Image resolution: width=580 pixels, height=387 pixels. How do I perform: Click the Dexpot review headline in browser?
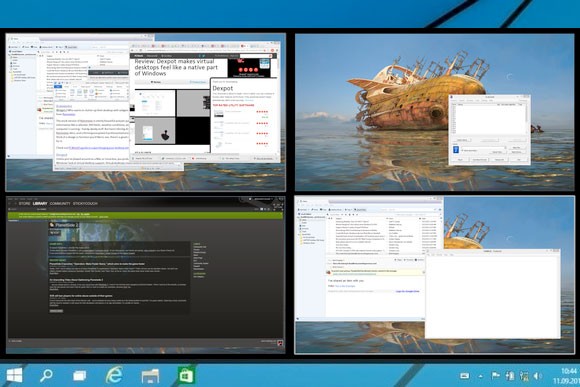click(x=176, y=68)
